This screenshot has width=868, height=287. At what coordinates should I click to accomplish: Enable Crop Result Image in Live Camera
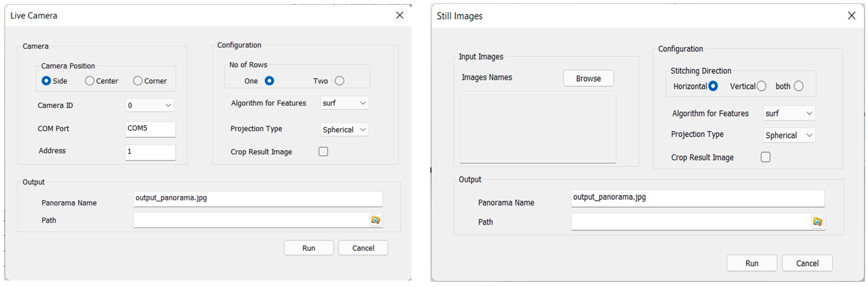323,152
